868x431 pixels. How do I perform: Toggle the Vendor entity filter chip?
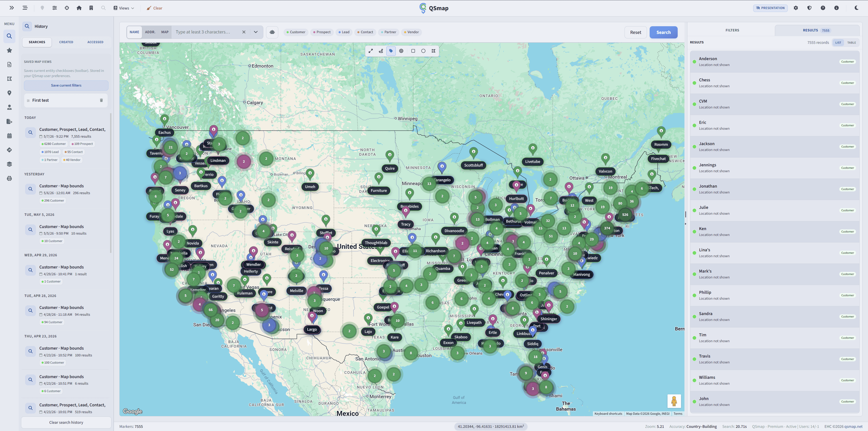coord(411,32)
